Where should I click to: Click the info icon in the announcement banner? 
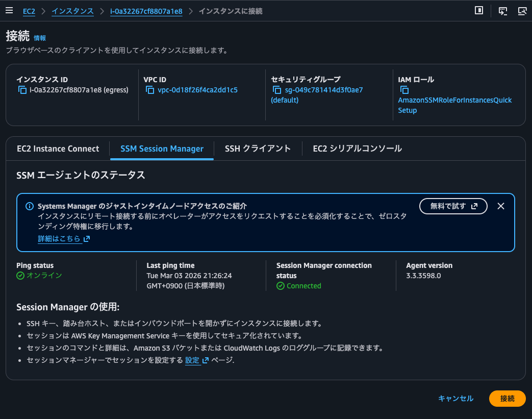tap(29, 206)
